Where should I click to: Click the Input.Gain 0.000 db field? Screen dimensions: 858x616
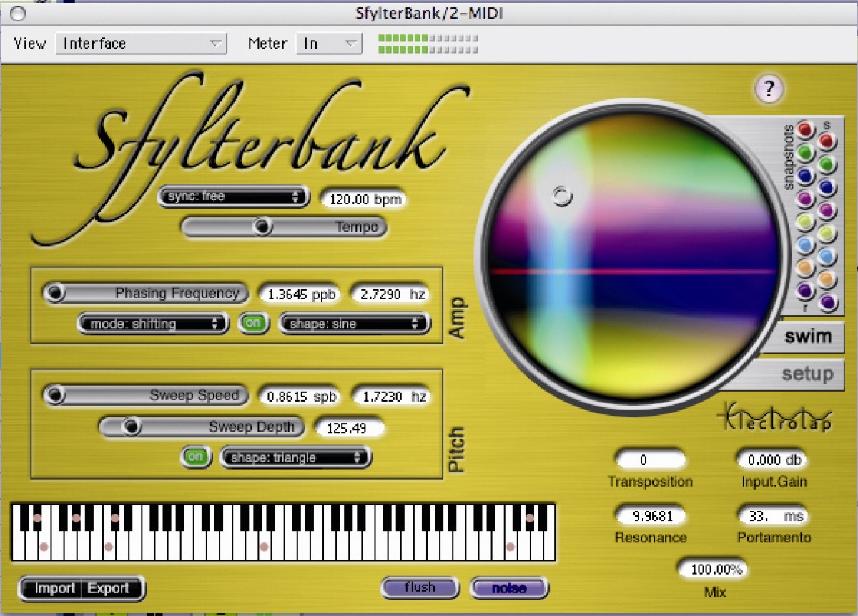773,460
